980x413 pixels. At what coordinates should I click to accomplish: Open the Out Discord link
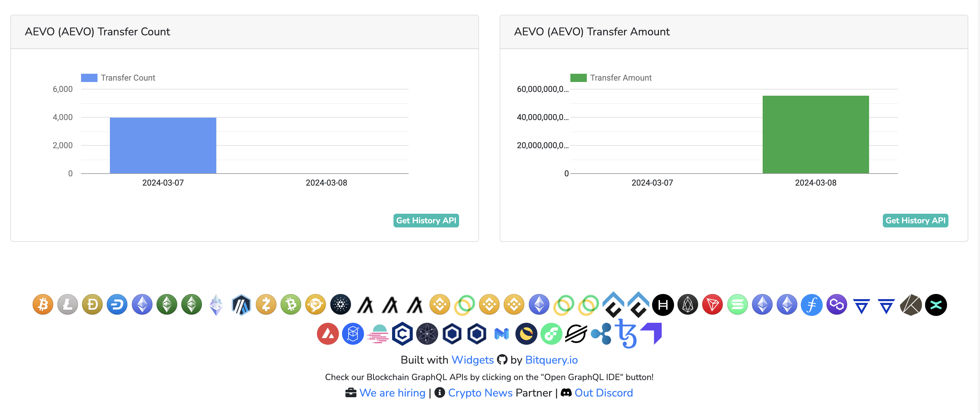coord(603,393)
